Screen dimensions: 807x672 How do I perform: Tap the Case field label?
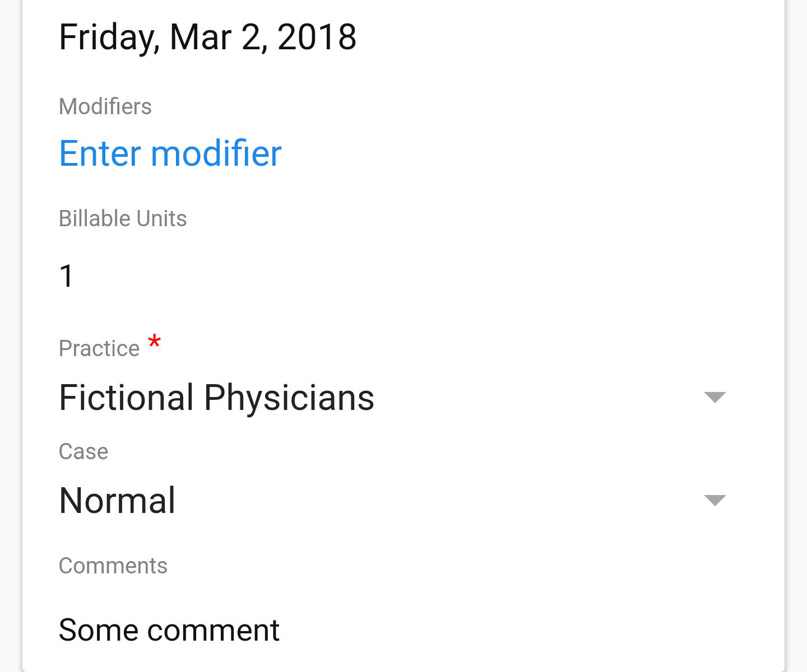pos(84,451)
